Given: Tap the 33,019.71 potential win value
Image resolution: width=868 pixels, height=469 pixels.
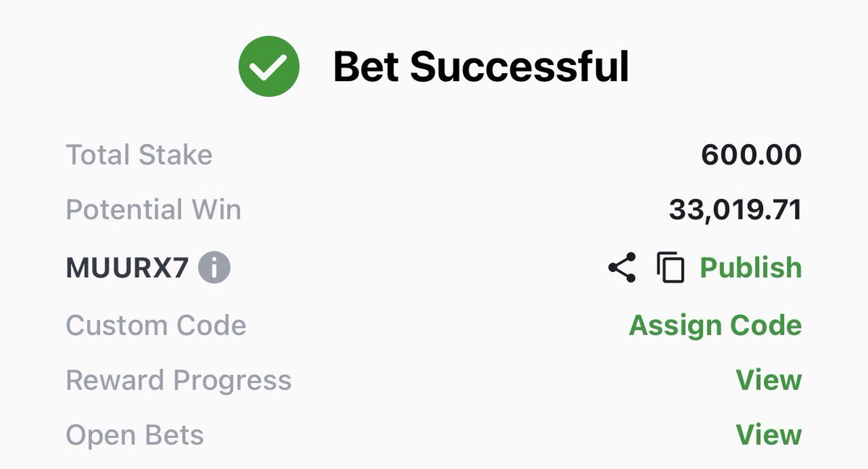Looking at the screenshot, I should tap(736, 211).
